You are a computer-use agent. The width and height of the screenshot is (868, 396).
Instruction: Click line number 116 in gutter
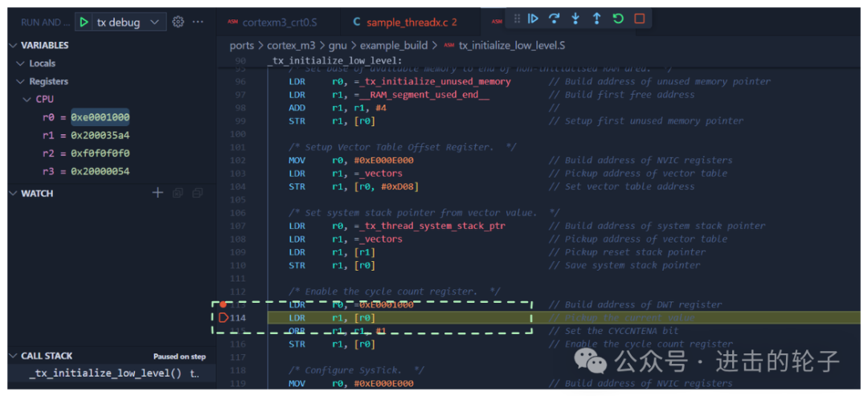(237, 344)
